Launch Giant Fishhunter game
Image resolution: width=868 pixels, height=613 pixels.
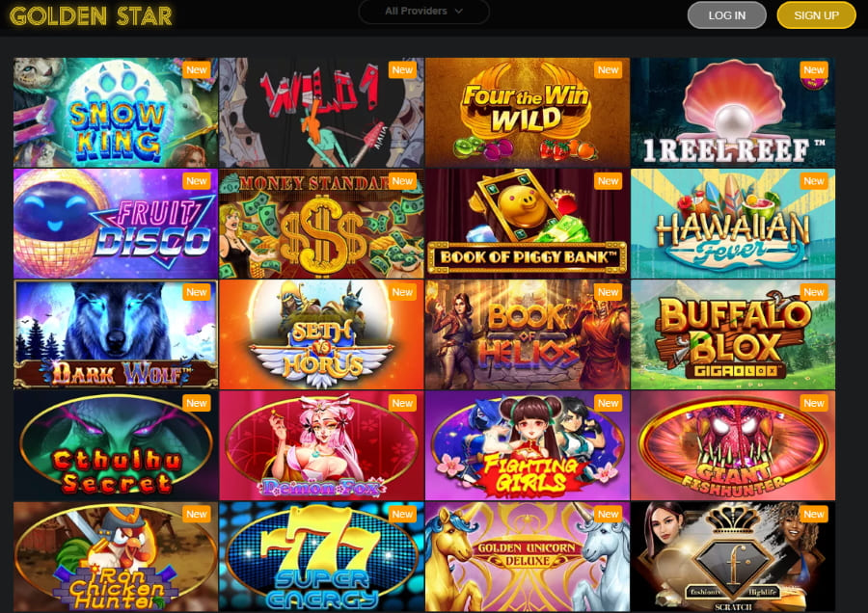click(x=733, y=446)
